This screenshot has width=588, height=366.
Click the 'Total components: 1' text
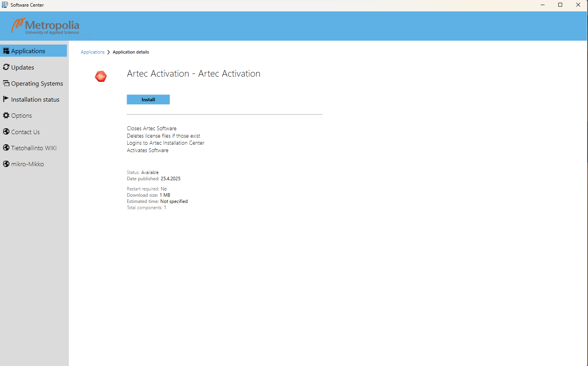146,208
